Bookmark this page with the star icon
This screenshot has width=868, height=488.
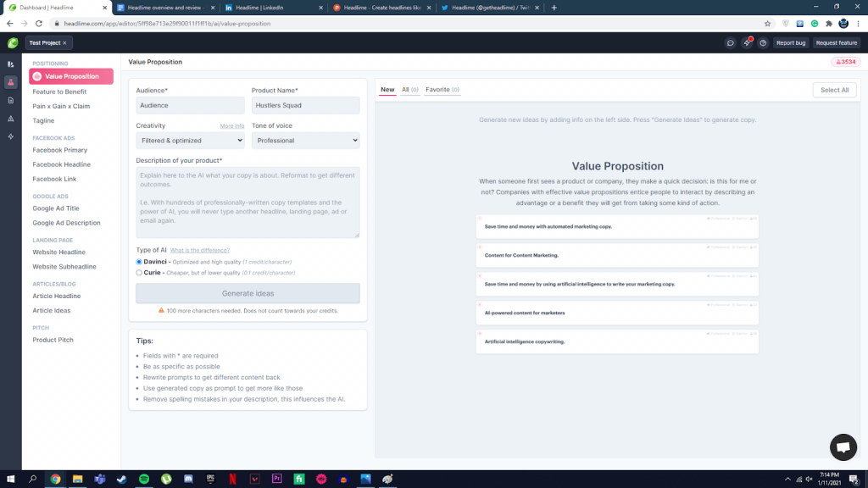767,24
